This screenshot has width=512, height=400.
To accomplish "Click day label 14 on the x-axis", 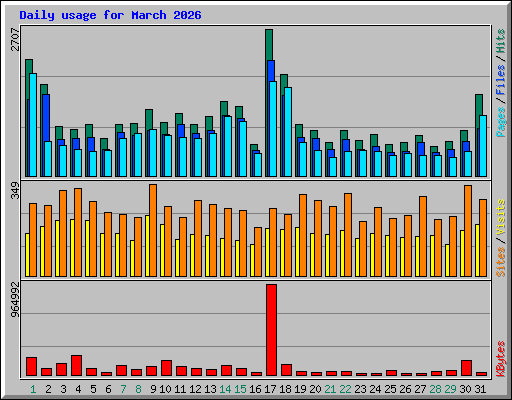I will (225, 389).
